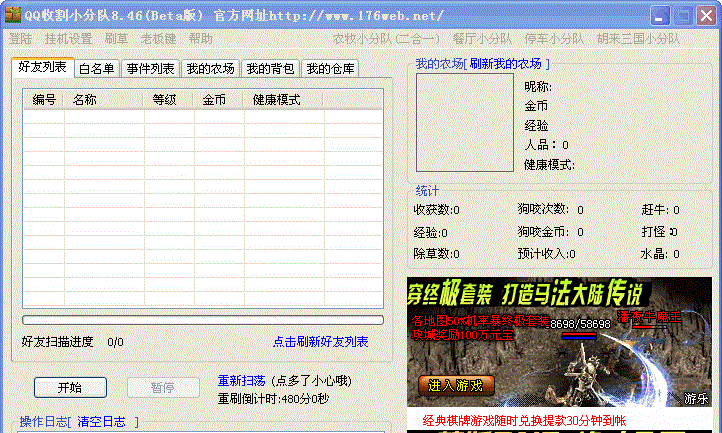Click the 预计收入:0 statistic

point(547,254)
